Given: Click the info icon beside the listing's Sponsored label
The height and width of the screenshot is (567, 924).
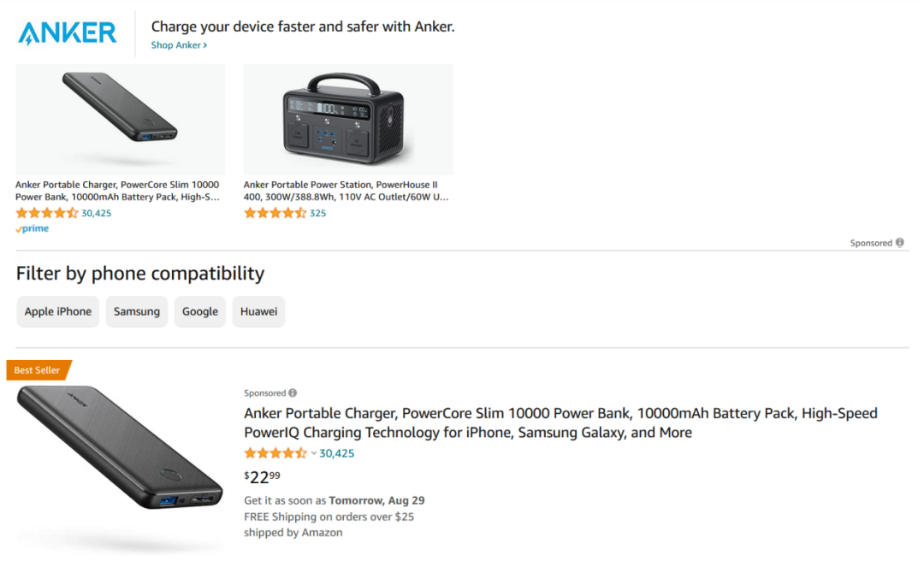Looking at the screenshot, I should pos(293,393).
